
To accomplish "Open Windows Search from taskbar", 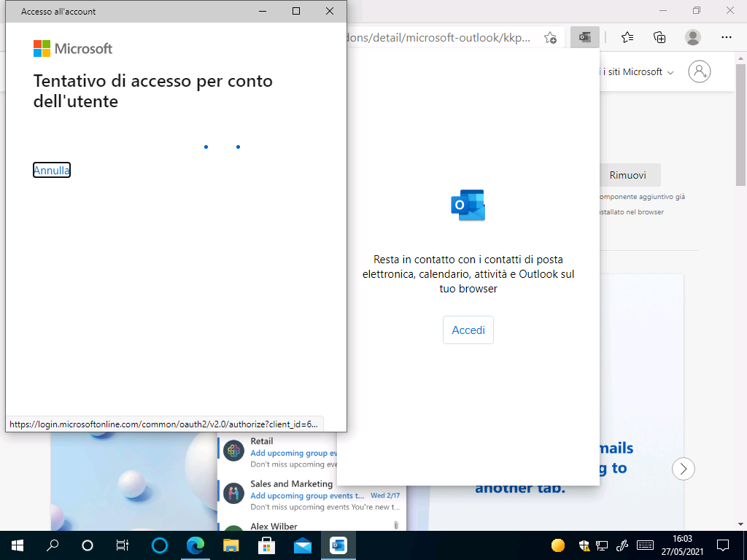I will click(53, 545).
